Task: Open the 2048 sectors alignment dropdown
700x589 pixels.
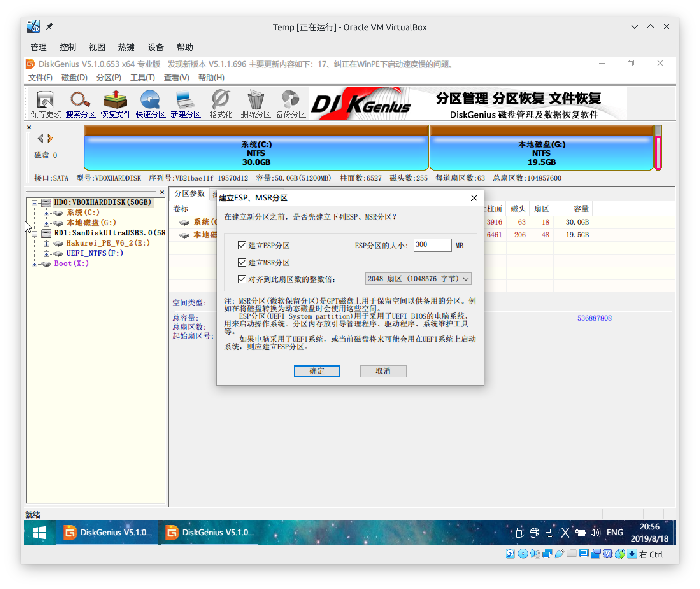Action: (418, 279)
